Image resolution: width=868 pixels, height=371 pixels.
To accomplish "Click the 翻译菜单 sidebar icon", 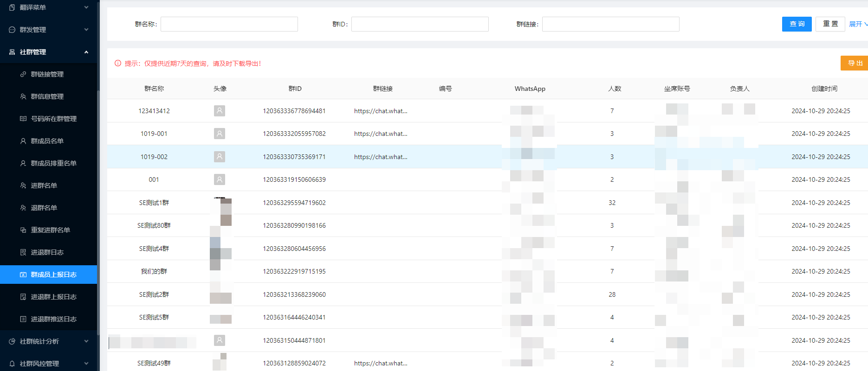I will click(x=12, y=7).
